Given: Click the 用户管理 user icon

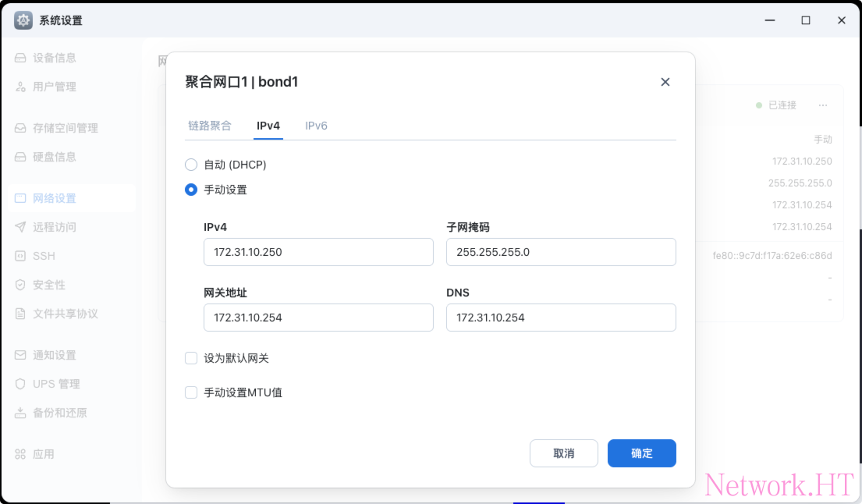Looking at the screenshot, I should pyautogui.click(x=20, y=87).
